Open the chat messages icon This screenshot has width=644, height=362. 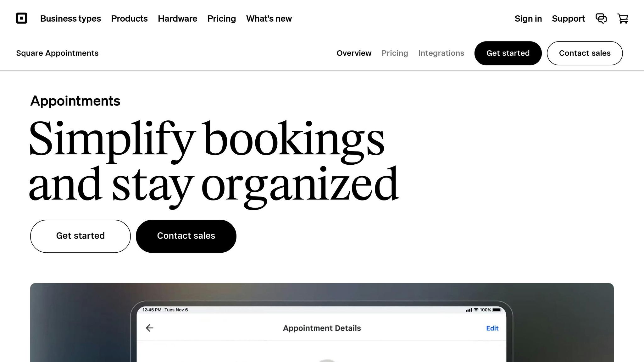601,19
